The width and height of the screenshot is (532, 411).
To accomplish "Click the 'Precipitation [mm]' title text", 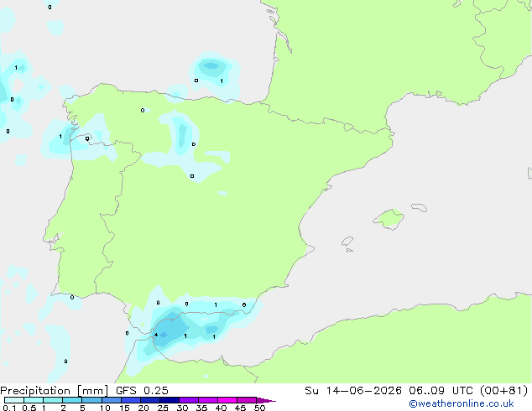I will pyautogui.click(x=55, y=391).
